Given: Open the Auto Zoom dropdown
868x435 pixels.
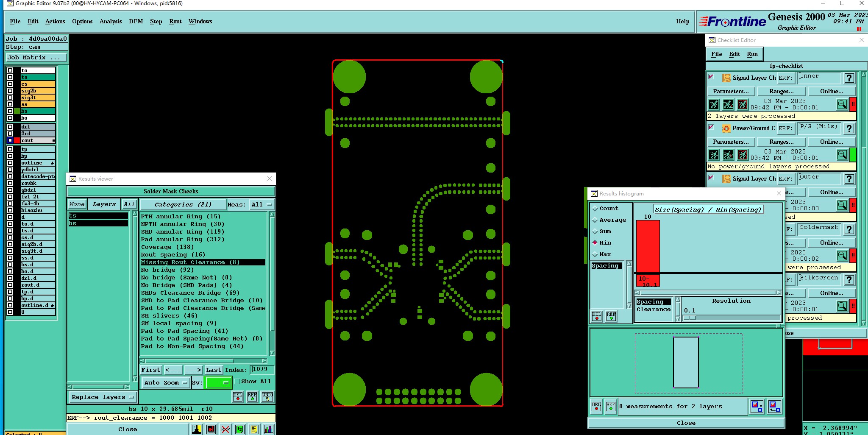Looking at the screenshot, I should [165, 382].
